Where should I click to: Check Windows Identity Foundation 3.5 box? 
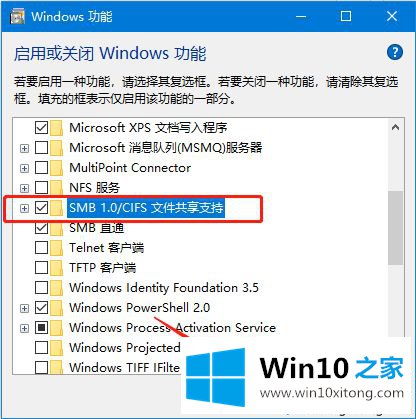click(x=41, y=288)
